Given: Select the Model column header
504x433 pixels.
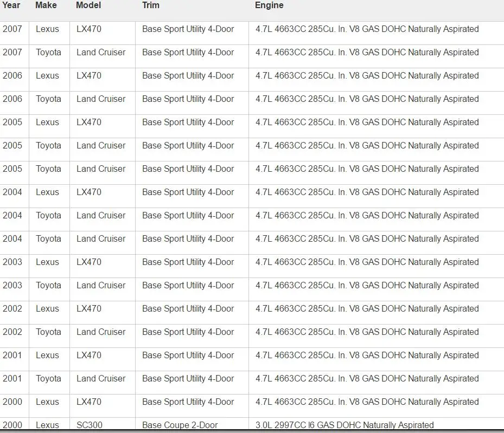Looking at the screenshot, I should tap(88, 5).
